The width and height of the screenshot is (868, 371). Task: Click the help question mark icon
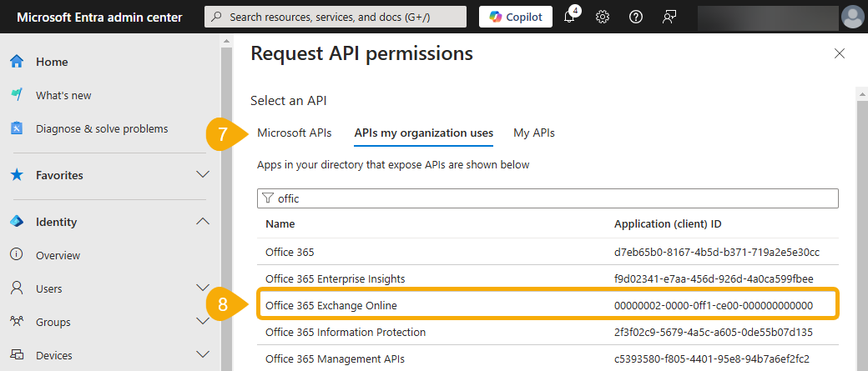[x=635, y=17]
